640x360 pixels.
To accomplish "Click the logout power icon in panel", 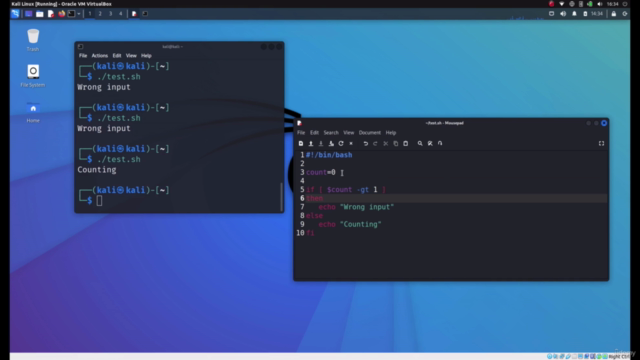I will click(x=625, y=13).
